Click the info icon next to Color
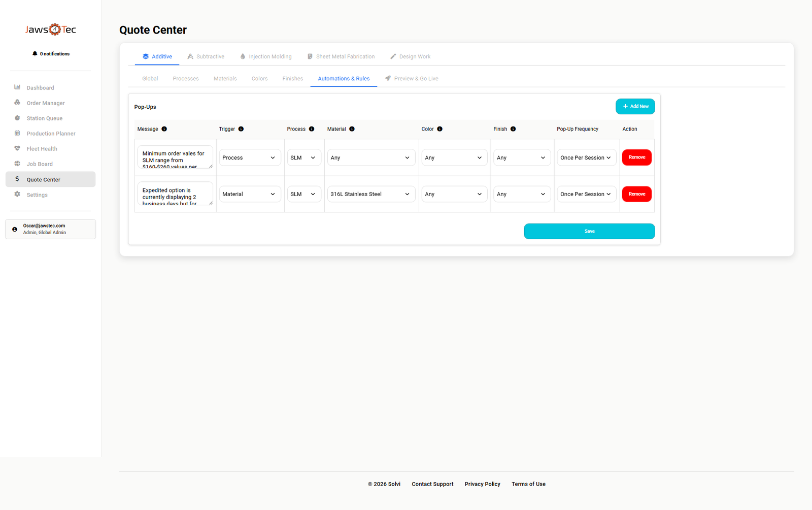This screenshot has width=812, height=510. pos(439,129)
